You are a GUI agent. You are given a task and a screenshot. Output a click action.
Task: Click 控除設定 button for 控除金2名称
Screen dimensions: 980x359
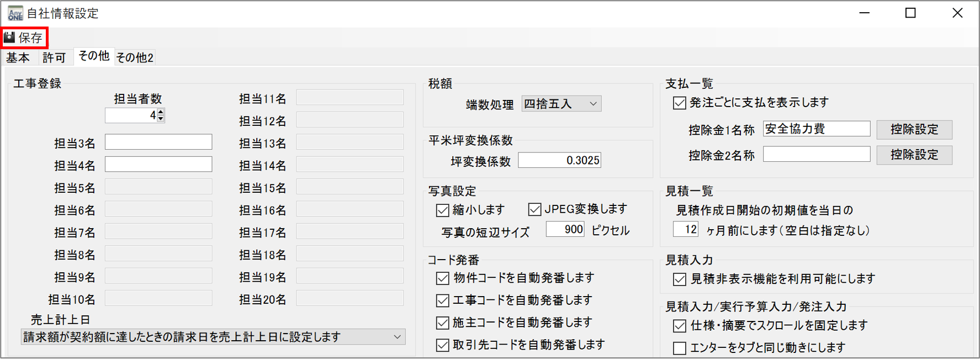click(x=914, y=155)
